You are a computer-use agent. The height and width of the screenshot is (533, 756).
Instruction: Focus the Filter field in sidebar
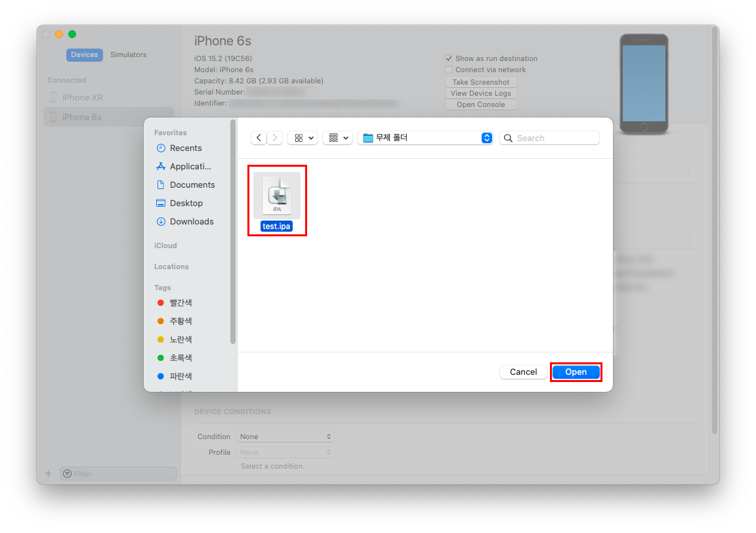point(118,474)
